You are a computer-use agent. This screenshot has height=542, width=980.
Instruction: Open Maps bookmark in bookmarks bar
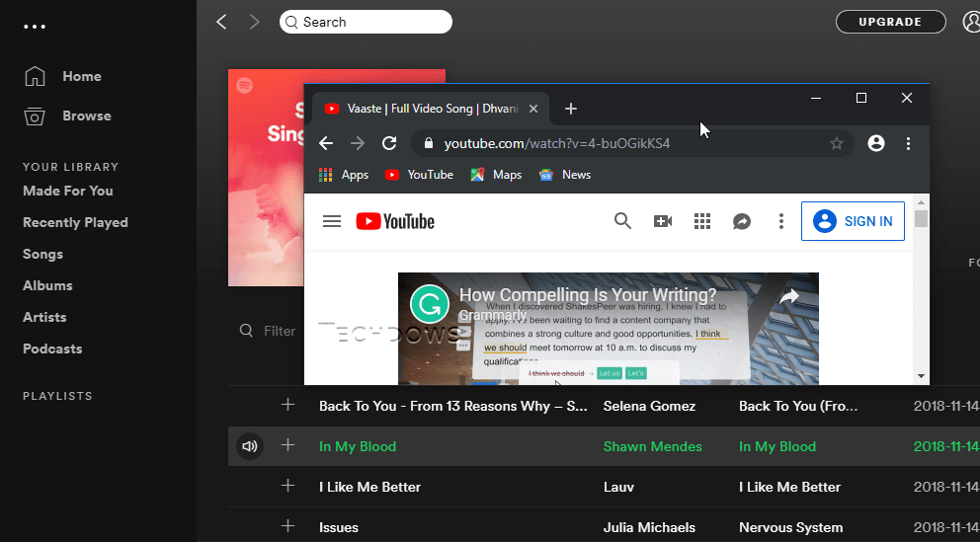(496, 175)
